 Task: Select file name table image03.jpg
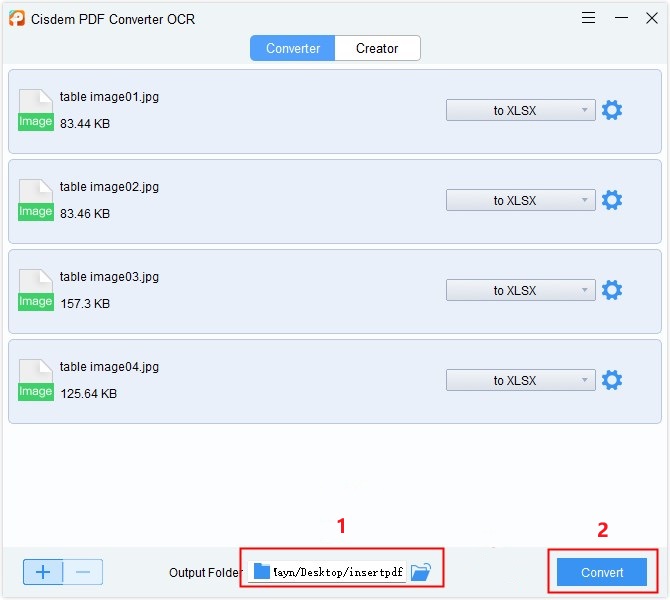109,277
